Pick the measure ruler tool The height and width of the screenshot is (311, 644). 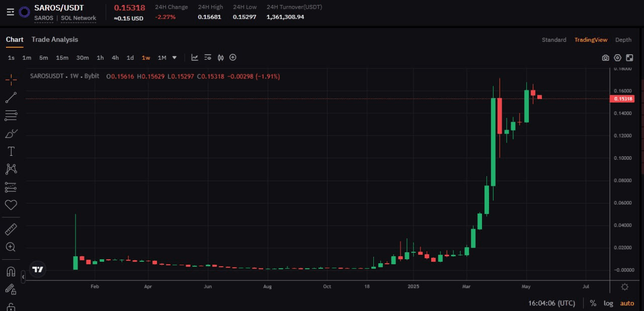(x=11, y=229)
